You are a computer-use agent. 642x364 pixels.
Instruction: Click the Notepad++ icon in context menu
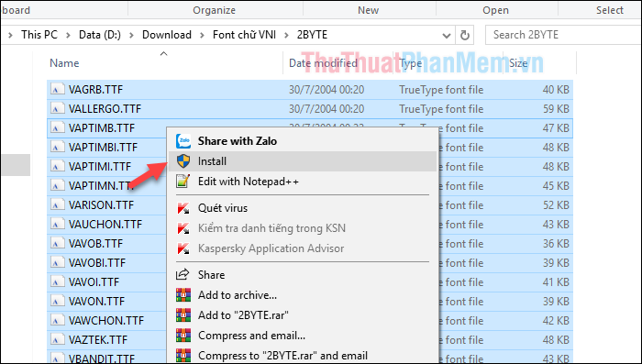(x=183, y=181)
